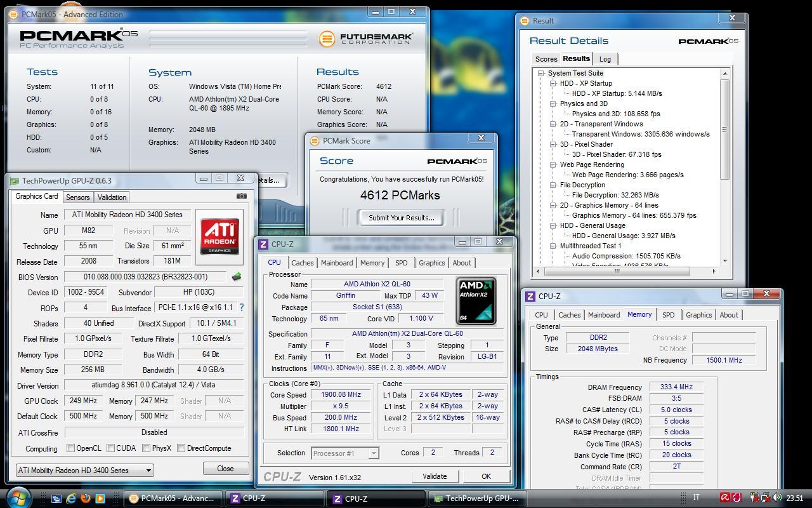The height and width of the screenshot is (508, 812).
Task: Click the vertical scrollbar in Result Details
Action: (724, 167)
